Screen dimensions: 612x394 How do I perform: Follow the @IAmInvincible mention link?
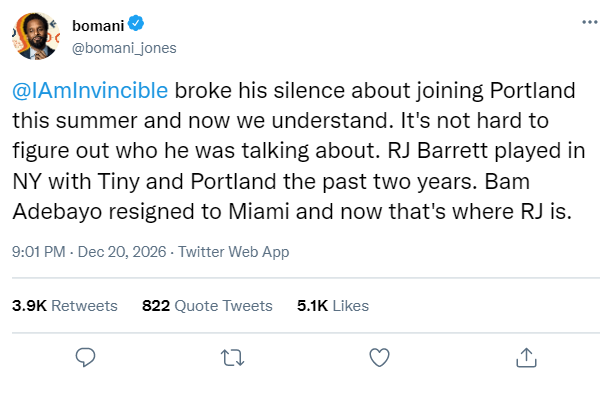coord(90,91)
